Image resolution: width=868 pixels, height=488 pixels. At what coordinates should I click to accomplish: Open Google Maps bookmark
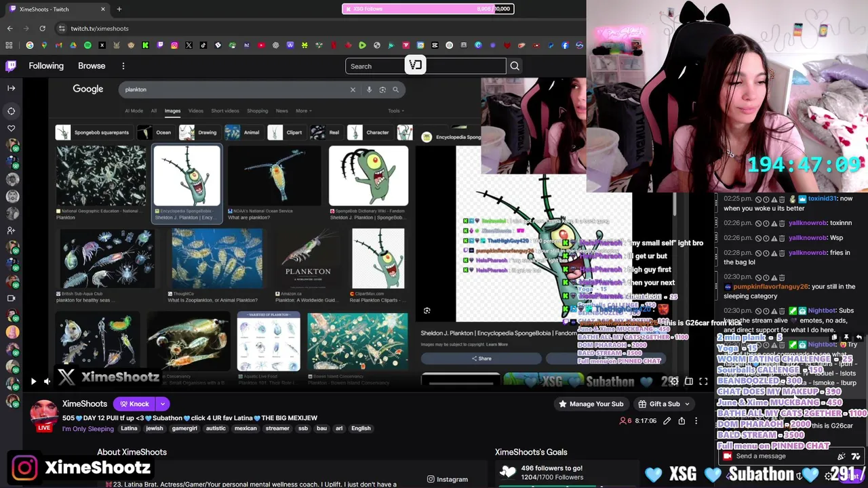[x=44, y=45]
